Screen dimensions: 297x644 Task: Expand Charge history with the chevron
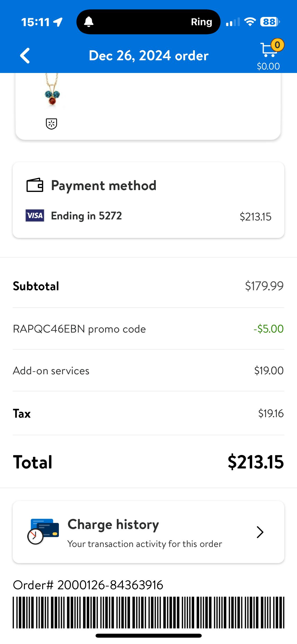coord(260,532)
